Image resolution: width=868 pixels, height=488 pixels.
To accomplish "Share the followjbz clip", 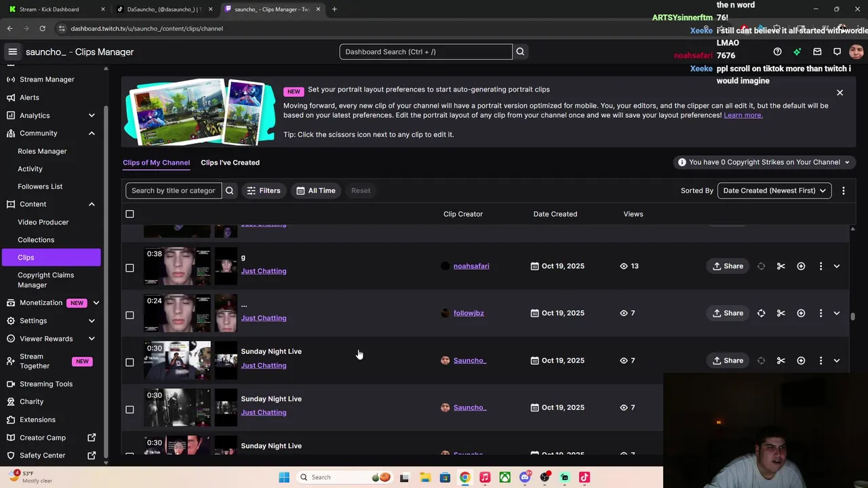I will (728, 313).
